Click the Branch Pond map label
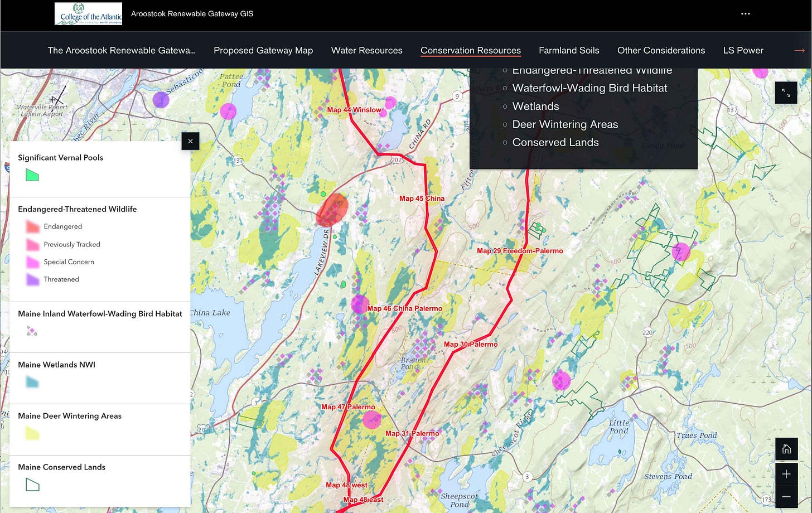 413,364
